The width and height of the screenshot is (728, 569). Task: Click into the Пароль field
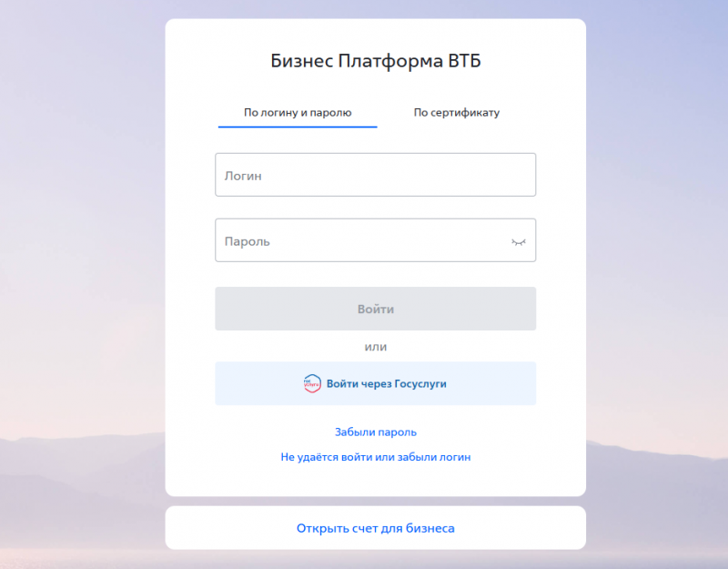click(x=364, y=241)
